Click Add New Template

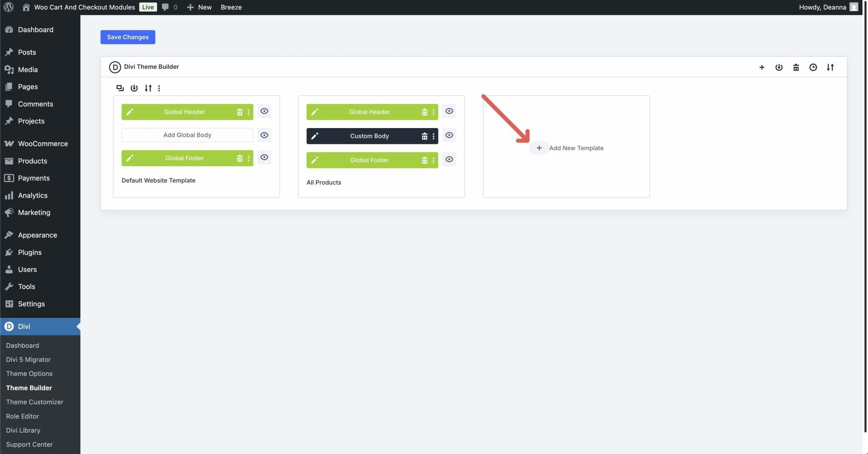568,148
